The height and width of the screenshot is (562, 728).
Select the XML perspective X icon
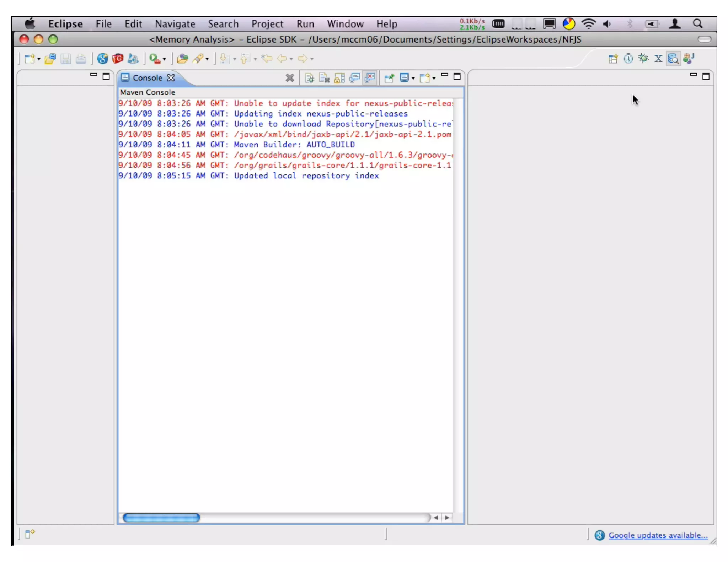(x=658, y=59)
